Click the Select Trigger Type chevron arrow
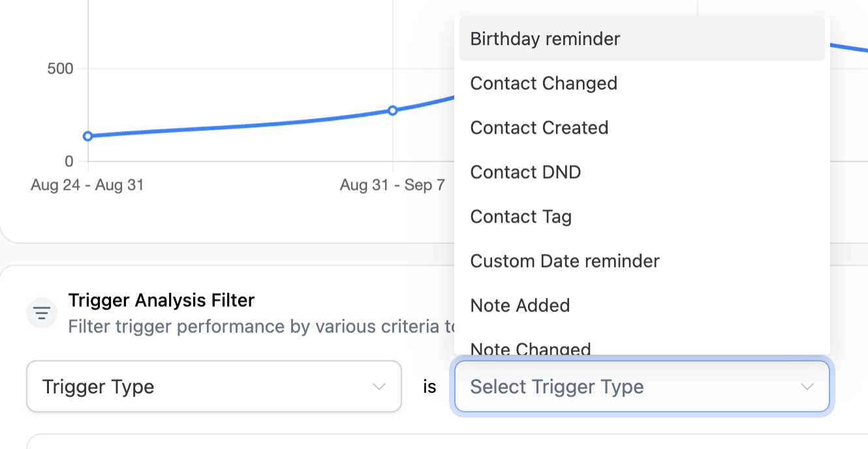Screen dimensions: 868x449 pyautogui.click(x=807, y=386)
